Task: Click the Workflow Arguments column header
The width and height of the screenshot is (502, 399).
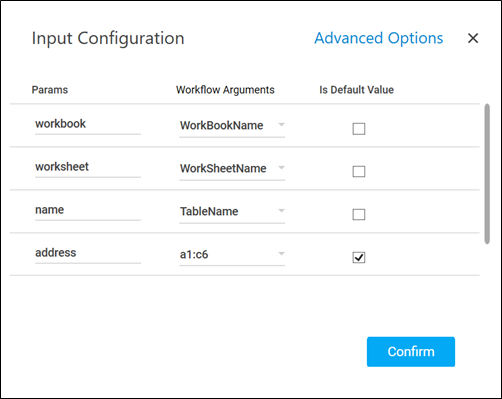Action: pyautogui.click(x=225, y=90)
